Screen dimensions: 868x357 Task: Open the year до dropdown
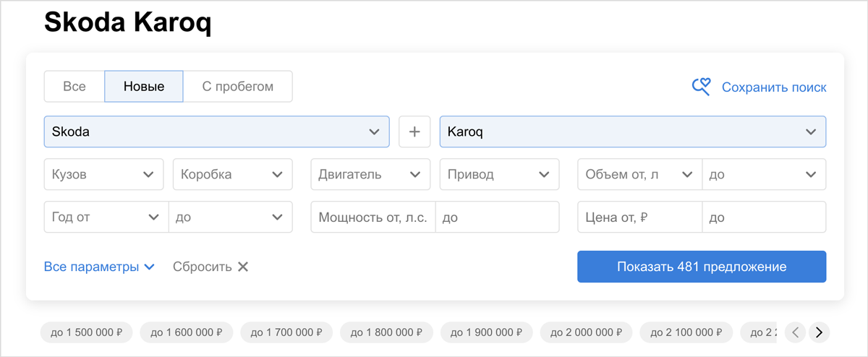pos(231,218)
